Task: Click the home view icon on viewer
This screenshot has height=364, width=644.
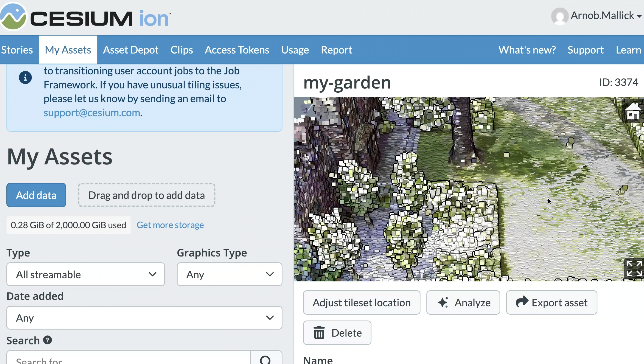Action: coord(633,112)
